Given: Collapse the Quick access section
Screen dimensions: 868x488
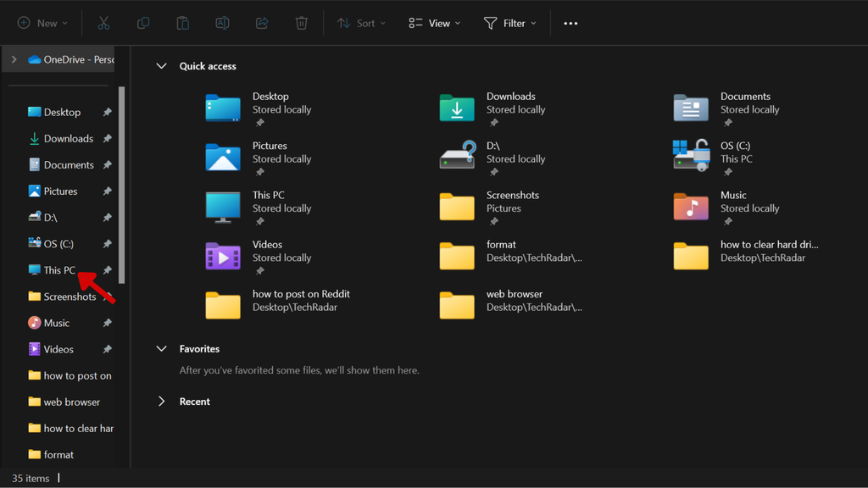Looking at the screenshot, I should [161, 66].
